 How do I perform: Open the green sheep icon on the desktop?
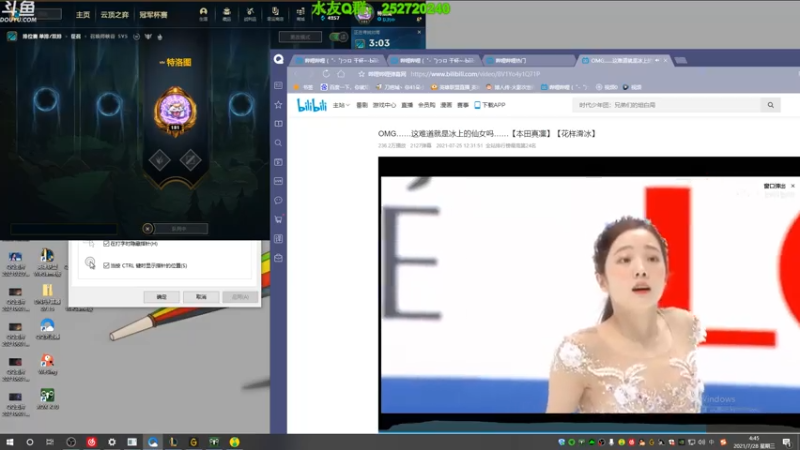coord(47,395)
